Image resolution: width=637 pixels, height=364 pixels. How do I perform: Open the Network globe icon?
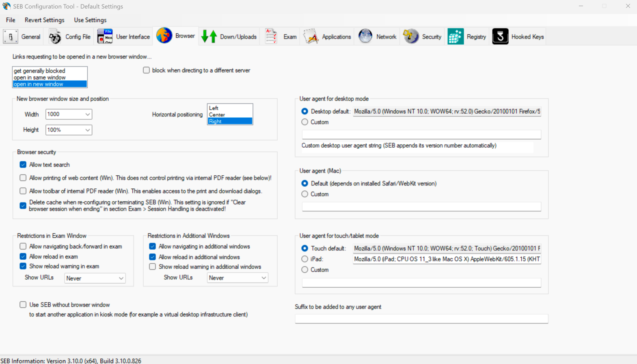[365, 37]
